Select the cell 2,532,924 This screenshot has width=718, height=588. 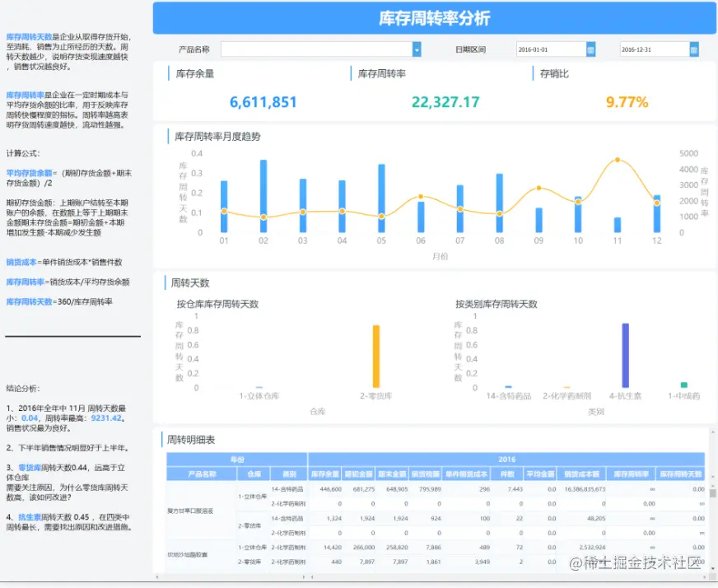(x=592, y=548)
